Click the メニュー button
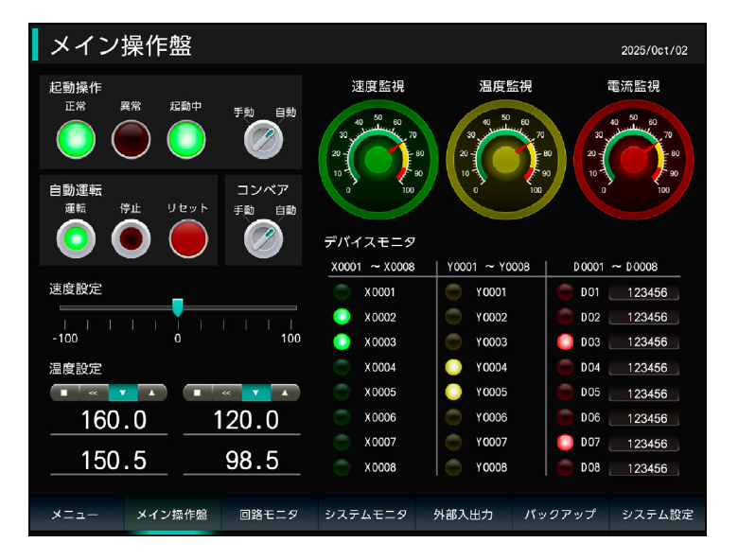 75,515
